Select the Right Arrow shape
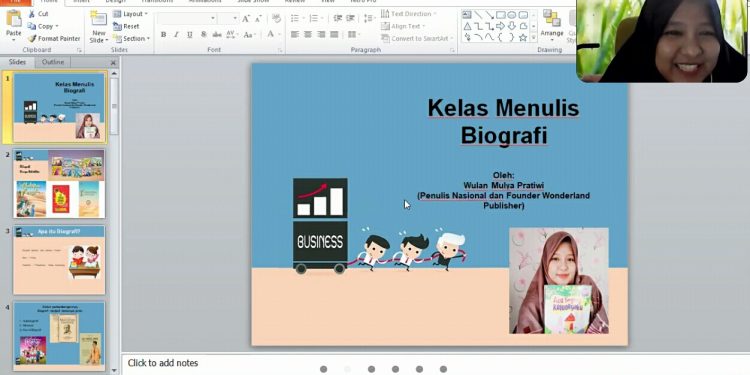The width and height of the screenshot is (750, 375). 501,26
